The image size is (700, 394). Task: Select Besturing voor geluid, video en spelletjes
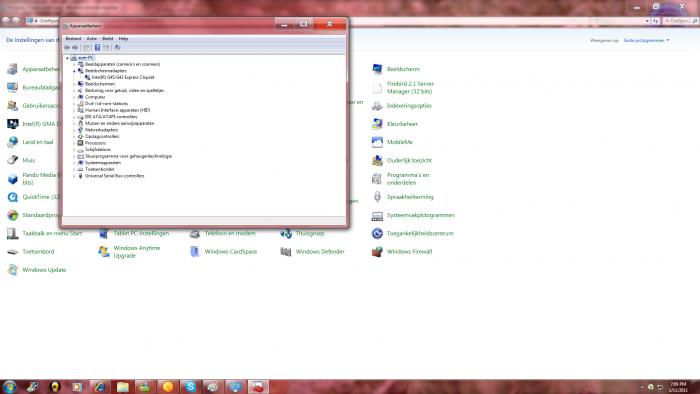124,91
